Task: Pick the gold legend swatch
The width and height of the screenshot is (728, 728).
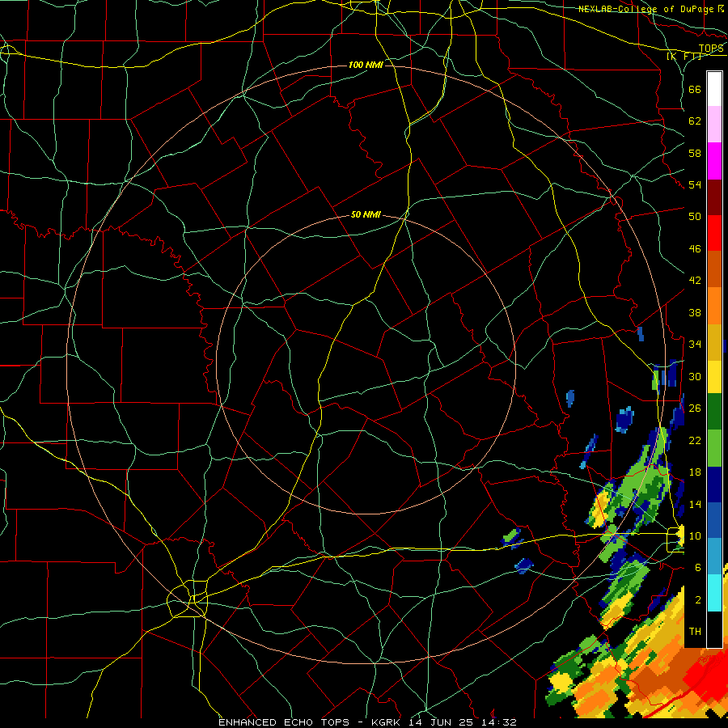Action: pos(714,342)
